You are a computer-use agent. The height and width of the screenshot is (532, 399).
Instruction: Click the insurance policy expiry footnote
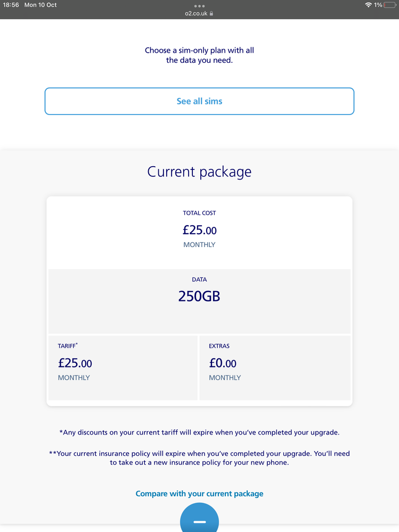point(199,457)
